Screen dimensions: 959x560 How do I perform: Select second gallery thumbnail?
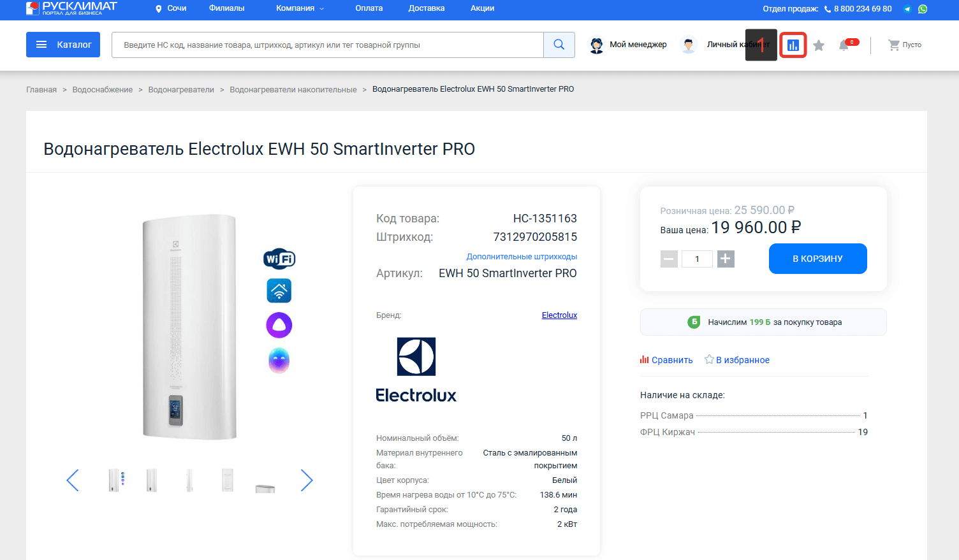(x=152, y=480)
